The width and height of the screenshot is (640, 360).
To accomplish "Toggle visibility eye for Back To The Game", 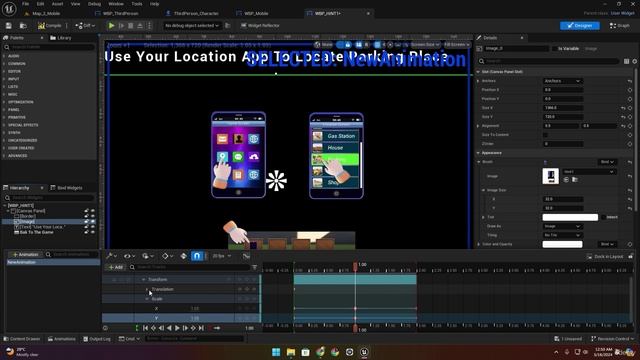I will pos(93,232).
